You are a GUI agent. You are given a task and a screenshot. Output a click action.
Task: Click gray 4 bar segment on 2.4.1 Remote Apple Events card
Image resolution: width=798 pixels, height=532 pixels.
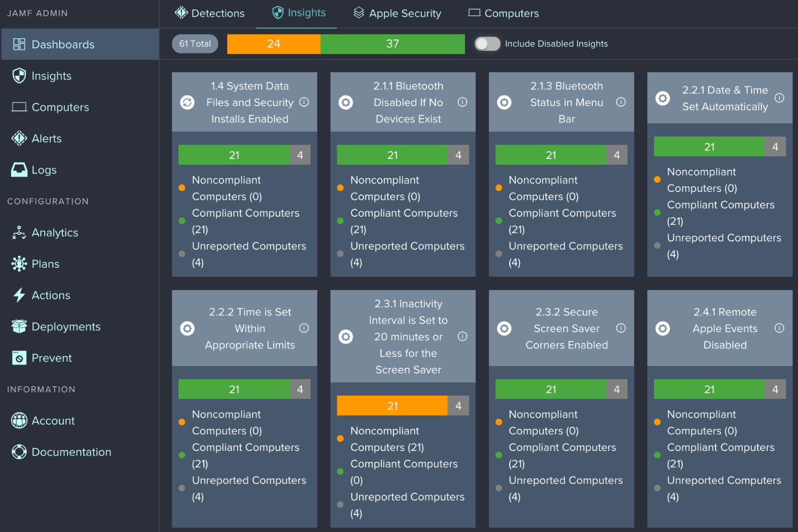pyautogui.click(x=775, y=389)
